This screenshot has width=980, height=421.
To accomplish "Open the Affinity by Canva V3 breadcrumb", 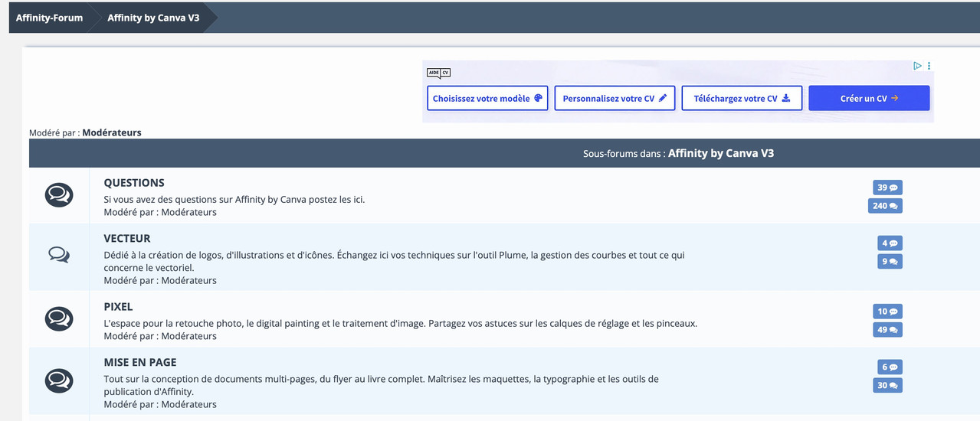I will pyautogui.click(x=153, y=18).
